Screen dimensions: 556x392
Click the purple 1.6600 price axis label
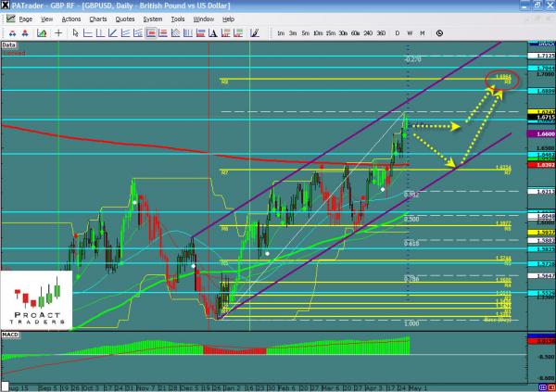tap(545, 134)
